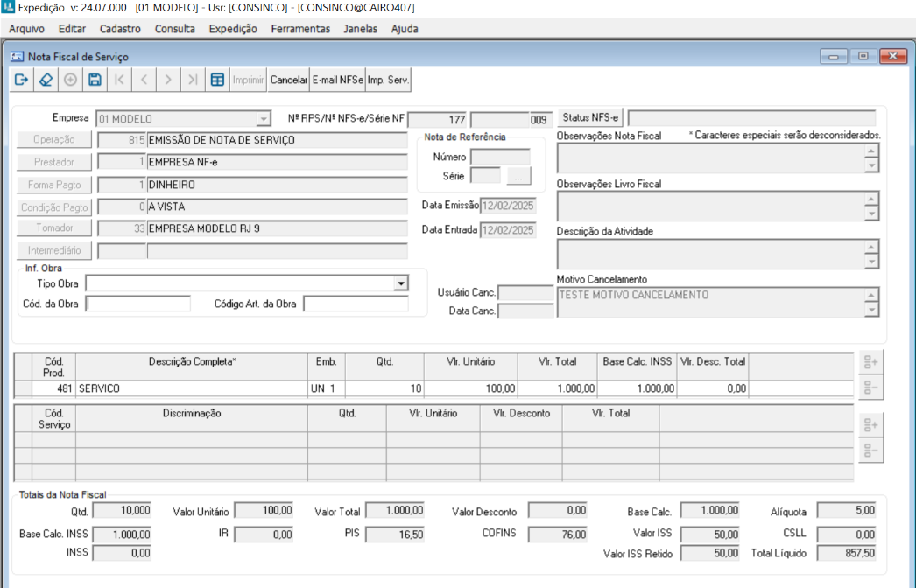The height and width of the screenshot is (588, 916).
Task: Open the Tipo Obra dropdown
Action: point(401,283)
